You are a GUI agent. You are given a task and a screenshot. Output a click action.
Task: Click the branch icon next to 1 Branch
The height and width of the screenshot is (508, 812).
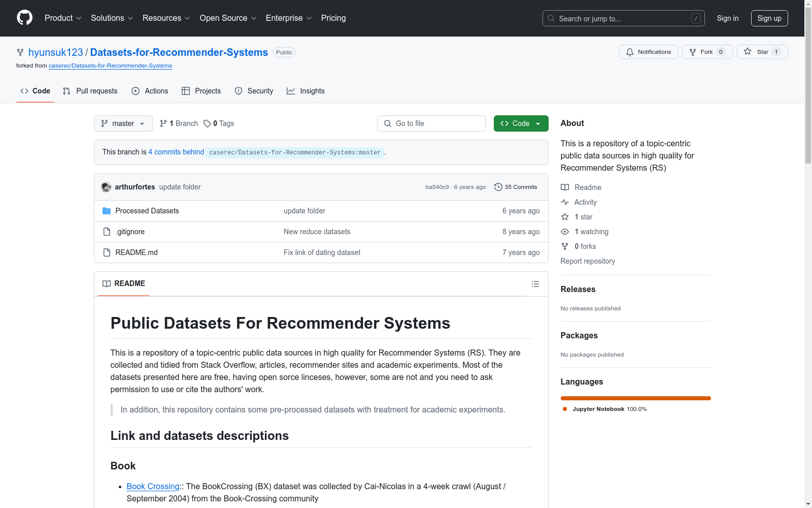pos(163,123)
